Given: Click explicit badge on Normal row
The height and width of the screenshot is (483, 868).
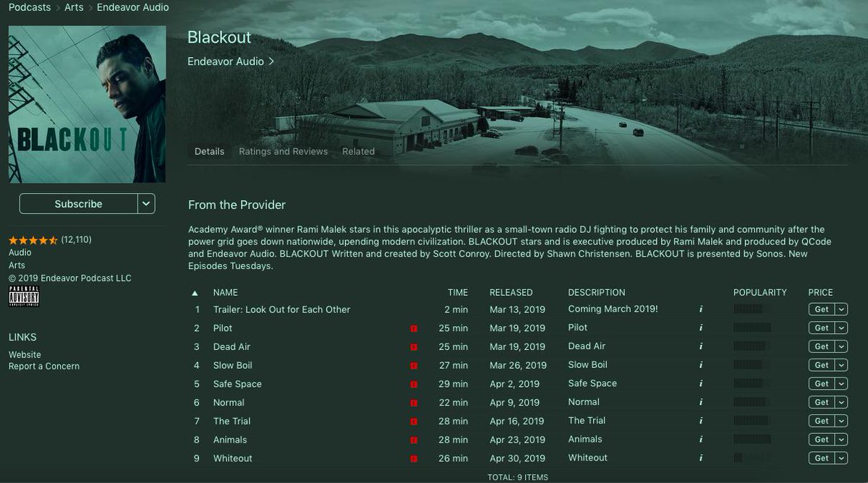Looking at the screenshot, I should [x=414, y=403].
